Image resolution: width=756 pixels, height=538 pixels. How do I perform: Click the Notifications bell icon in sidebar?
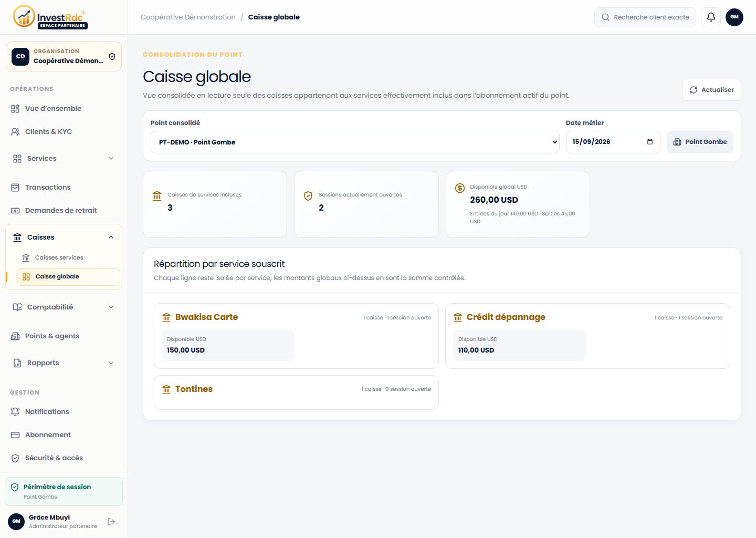click(x=15, y=412)
